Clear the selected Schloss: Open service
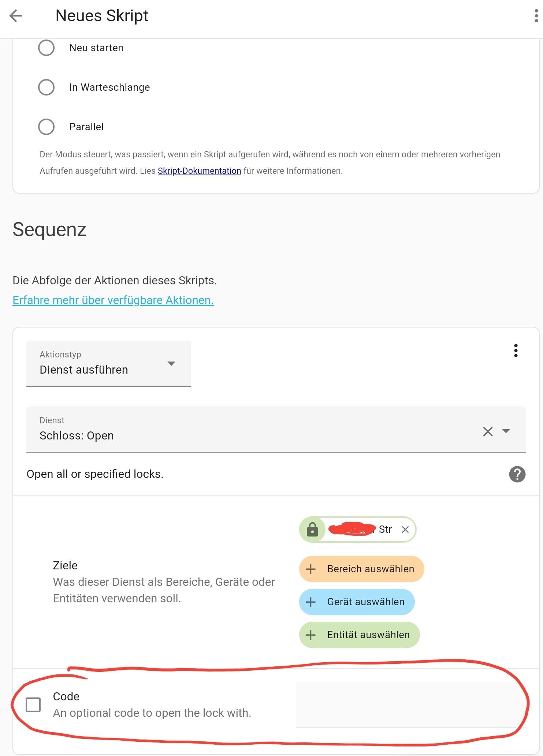This screenshot has width=543, height=756. pyautogui.click(x=488, y=431)
